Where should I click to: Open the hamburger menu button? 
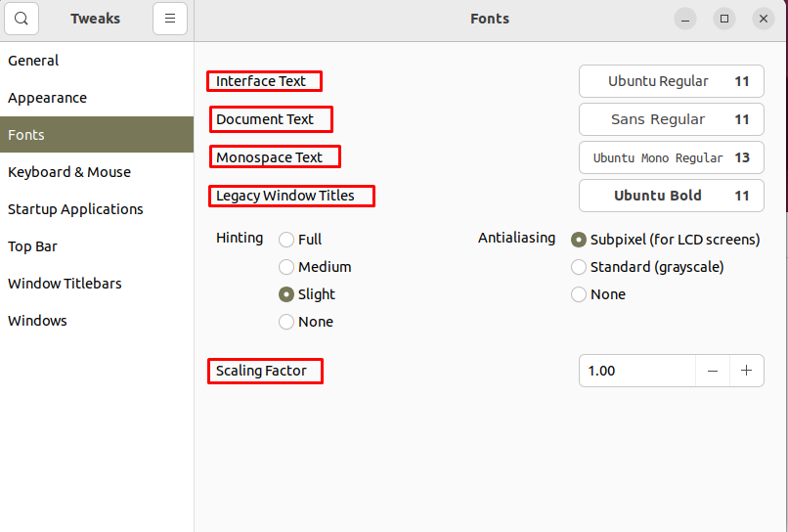[170, 19]
